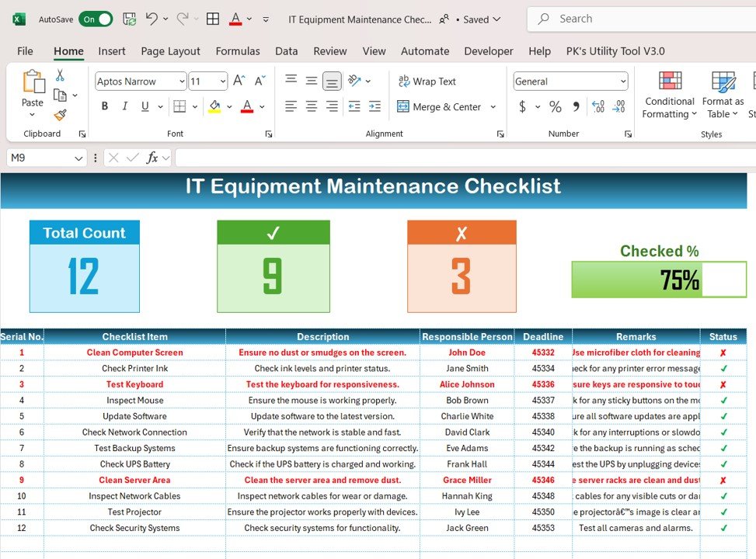Click the Insert Function fx icon

tap(152, 158)
